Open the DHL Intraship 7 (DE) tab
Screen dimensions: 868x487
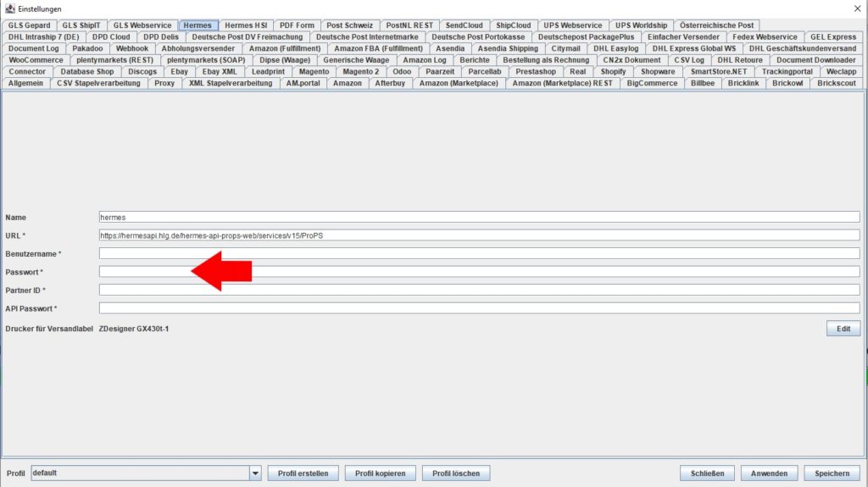(44, 37)
